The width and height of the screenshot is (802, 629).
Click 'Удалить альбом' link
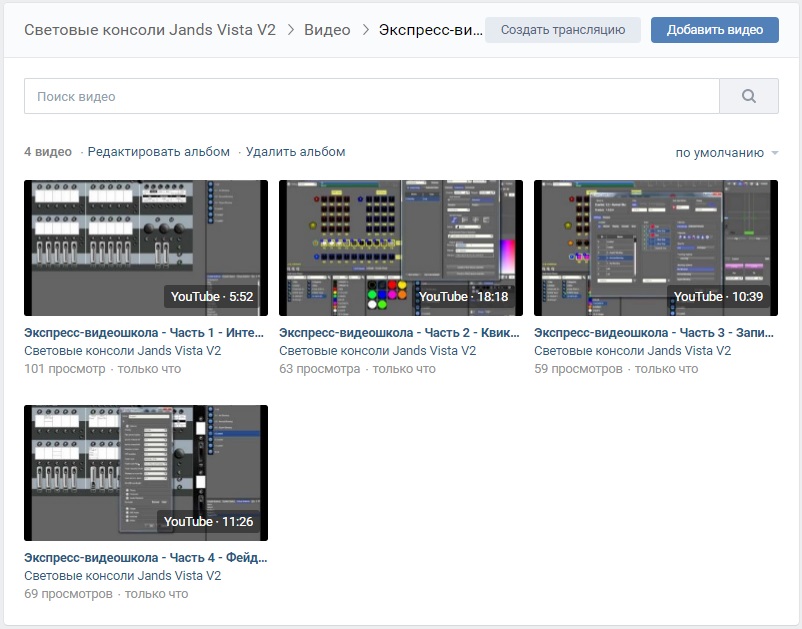point(295,152)
